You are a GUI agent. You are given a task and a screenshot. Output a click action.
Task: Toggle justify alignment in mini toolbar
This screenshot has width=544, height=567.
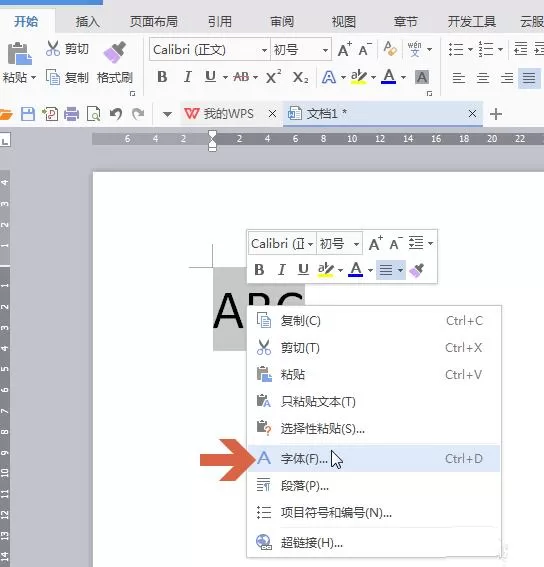point(386,270)
